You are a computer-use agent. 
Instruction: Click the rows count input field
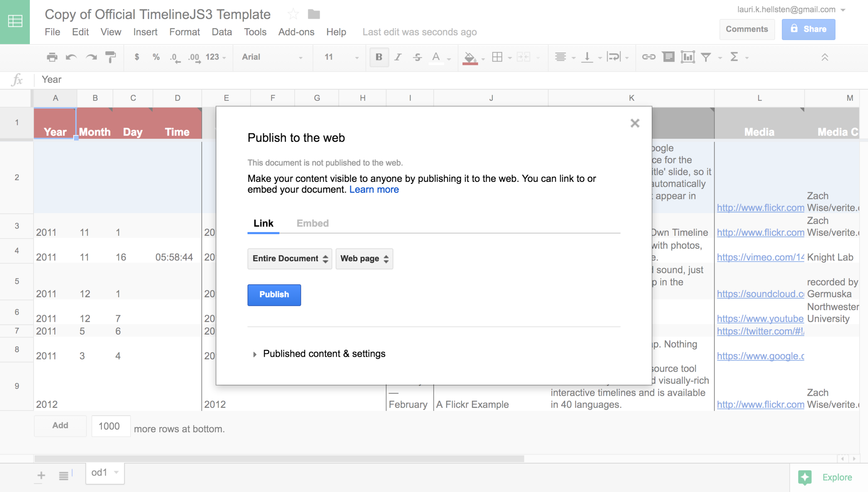(111, 426)
